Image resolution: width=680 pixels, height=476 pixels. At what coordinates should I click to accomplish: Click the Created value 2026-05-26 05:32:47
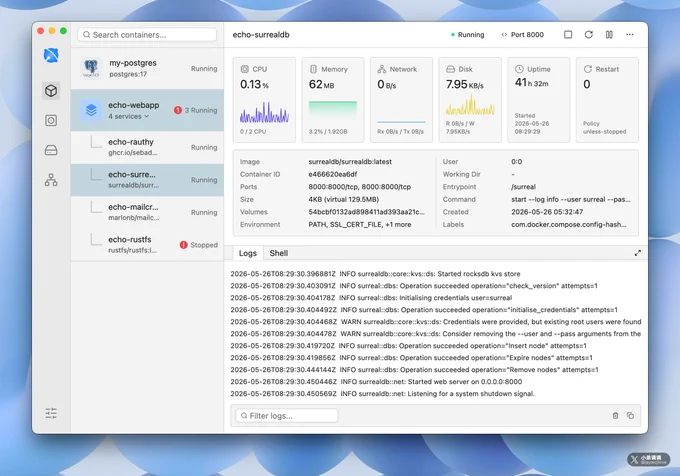click(547, 212)
